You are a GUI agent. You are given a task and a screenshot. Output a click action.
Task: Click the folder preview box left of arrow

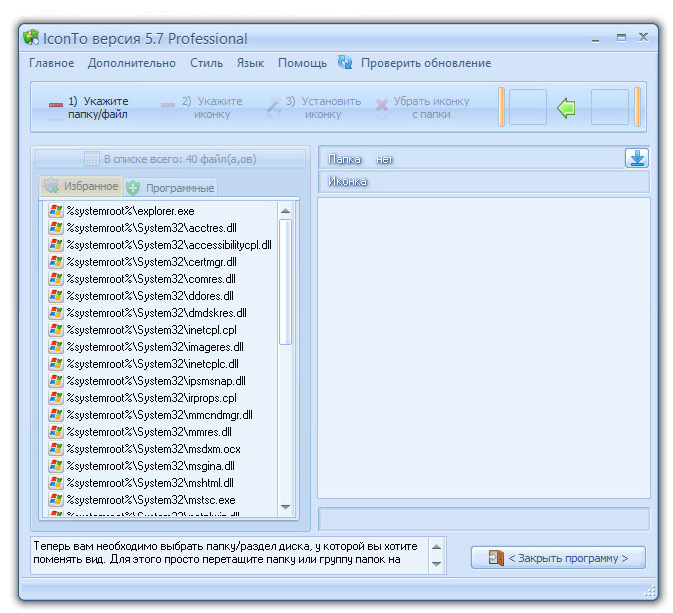tap(527, 107)
